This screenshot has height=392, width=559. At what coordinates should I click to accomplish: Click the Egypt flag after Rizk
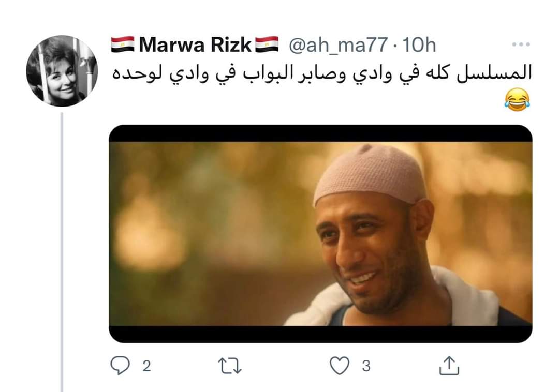coord(267,44)
